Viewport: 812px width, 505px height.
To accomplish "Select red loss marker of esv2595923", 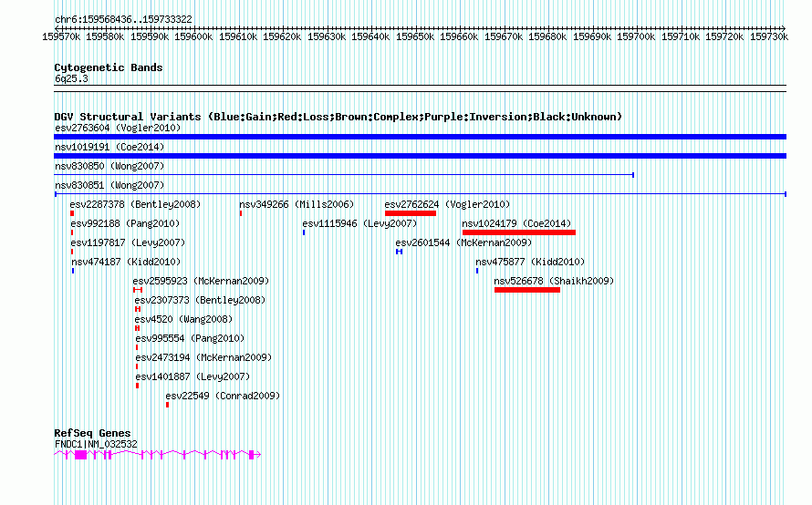I will (x=138, y=290).
